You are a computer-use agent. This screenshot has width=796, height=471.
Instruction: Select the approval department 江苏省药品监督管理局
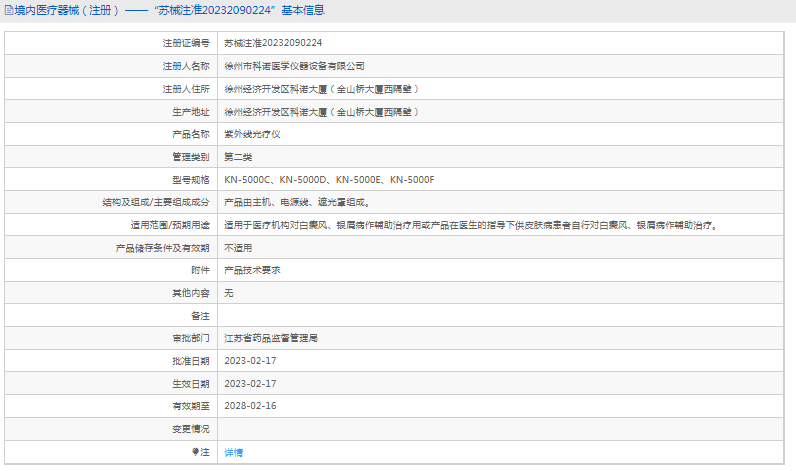pos(271,338)
